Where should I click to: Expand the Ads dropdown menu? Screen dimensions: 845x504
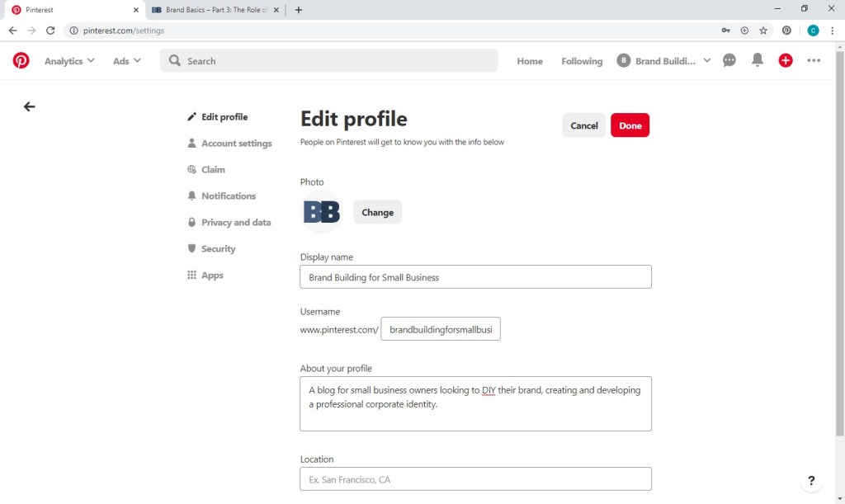[127, 61]
